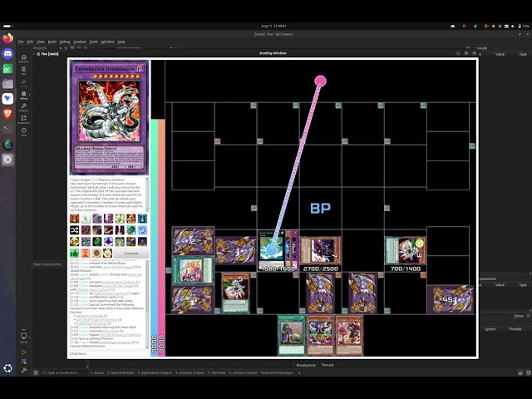Open the 5 Terminal output pane
The image size is (532, 399).
coord(217,372)
